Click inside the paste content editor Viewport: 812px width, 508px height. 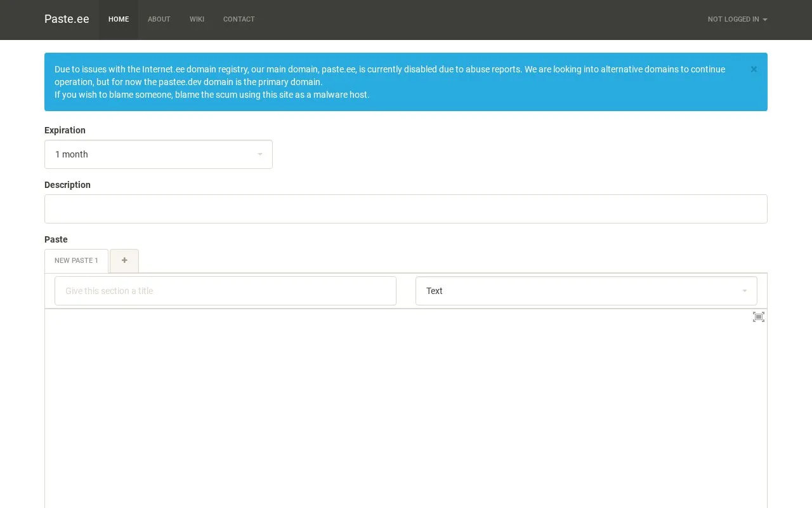[x=406, y=408]
